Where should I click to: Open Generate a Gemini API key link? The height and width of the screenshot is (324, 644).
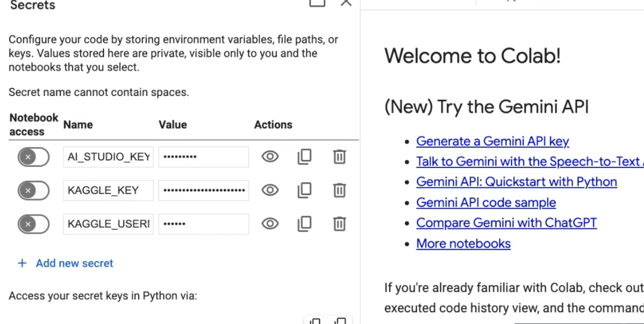[492, 141]
